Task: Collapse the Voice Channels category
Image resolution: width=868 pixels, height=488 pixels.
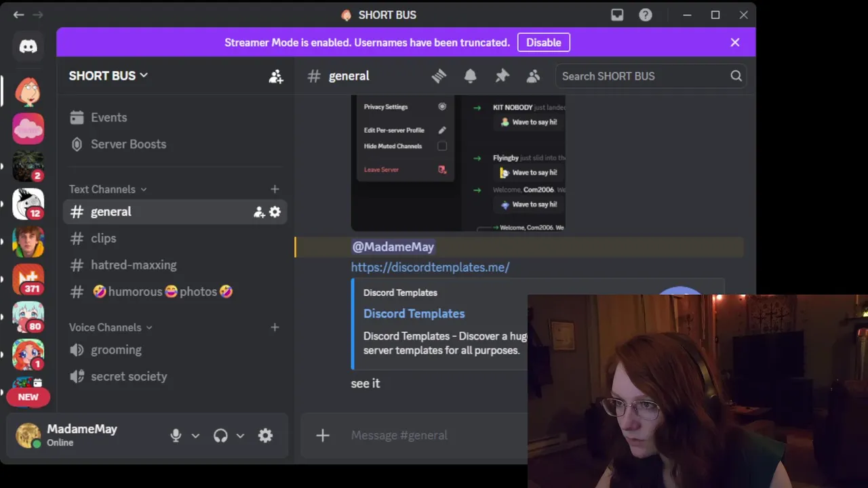Action: point(111,327)
